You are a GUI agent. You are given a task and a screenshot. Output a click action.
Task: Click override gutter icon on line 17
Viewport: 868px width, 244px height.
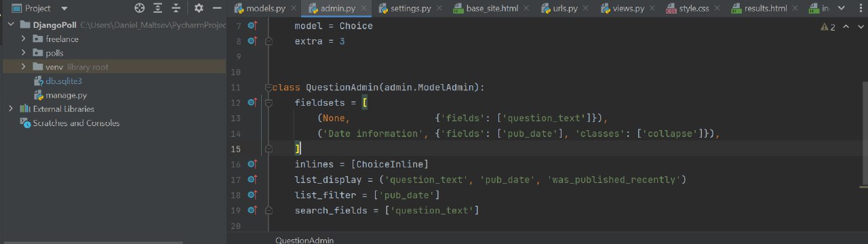[x=252, y=180]
